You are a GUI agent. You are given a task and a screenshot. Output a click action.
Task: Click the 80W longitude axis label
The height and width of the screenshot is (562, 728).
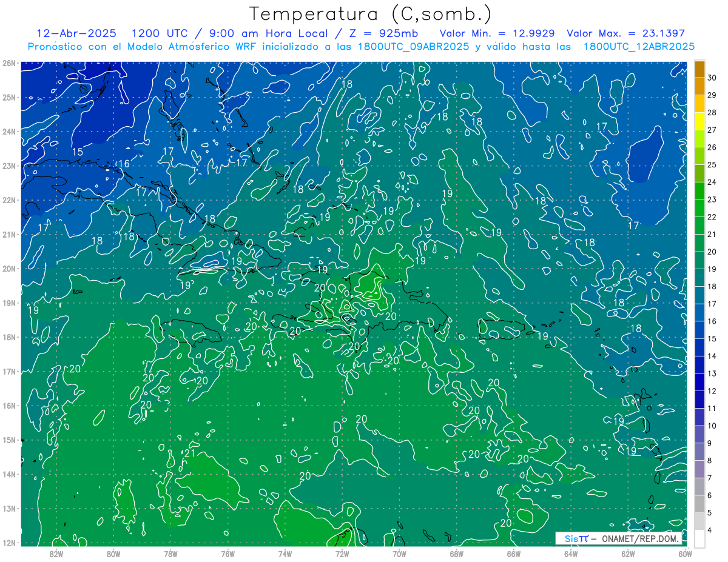click(113, 554)
